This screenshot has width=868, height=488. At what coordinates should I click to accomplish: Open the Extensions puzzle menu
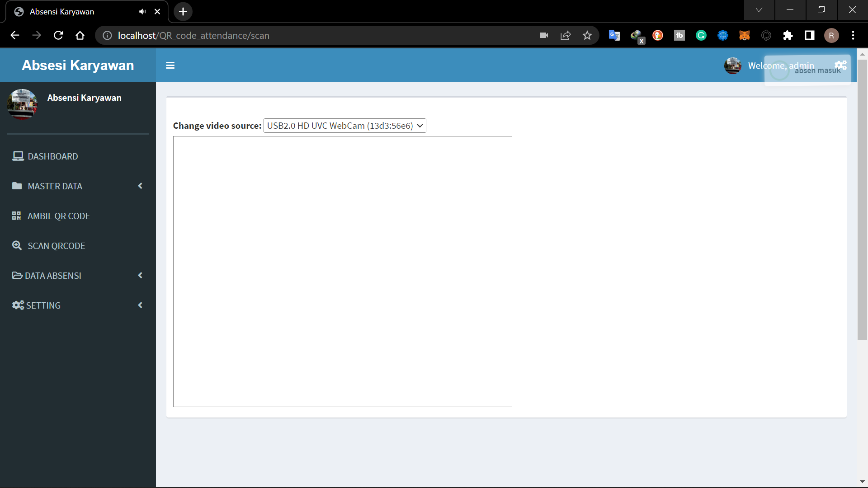pyautogui.click(x=788, y=35)
